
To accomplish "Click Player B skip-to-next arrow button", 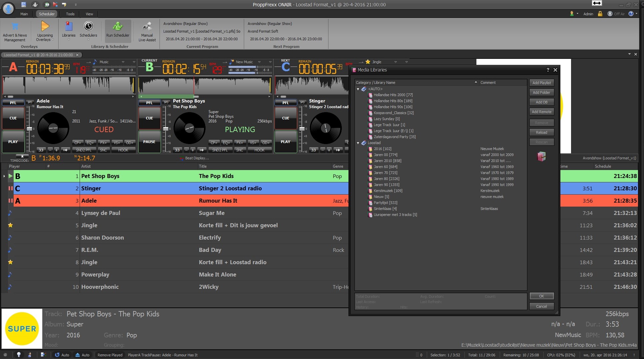I will [202, 150].
